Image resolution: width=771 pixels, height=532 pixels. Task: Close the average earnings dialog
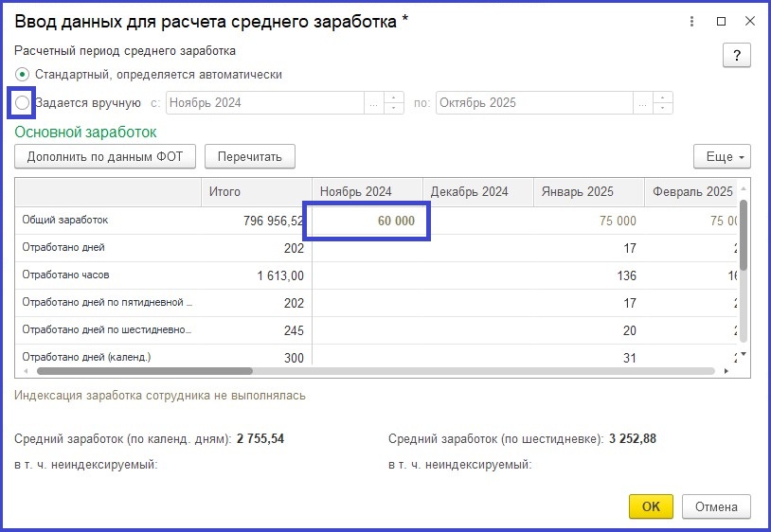click(x=748, y=21)
